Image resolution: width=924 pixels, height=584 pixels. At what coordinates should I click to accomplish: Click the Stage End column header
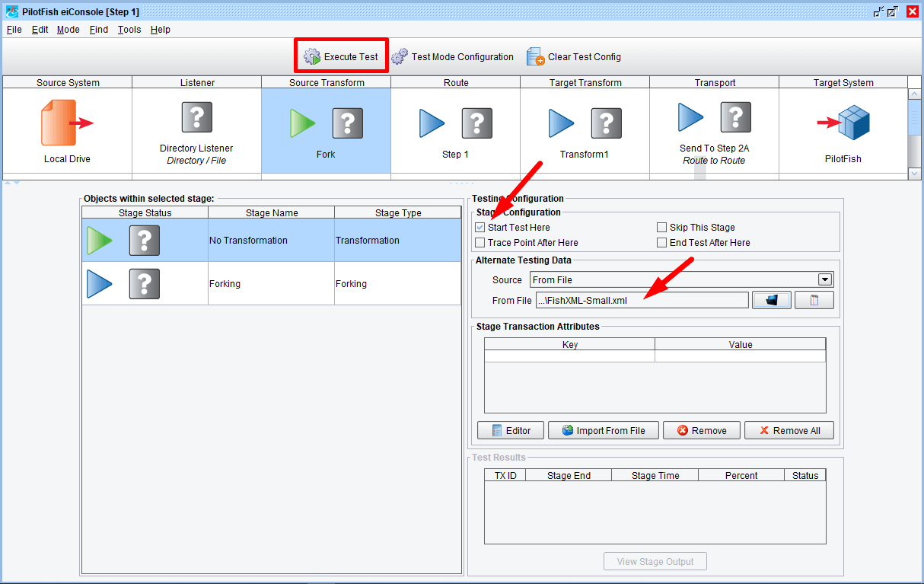(569, 475)
